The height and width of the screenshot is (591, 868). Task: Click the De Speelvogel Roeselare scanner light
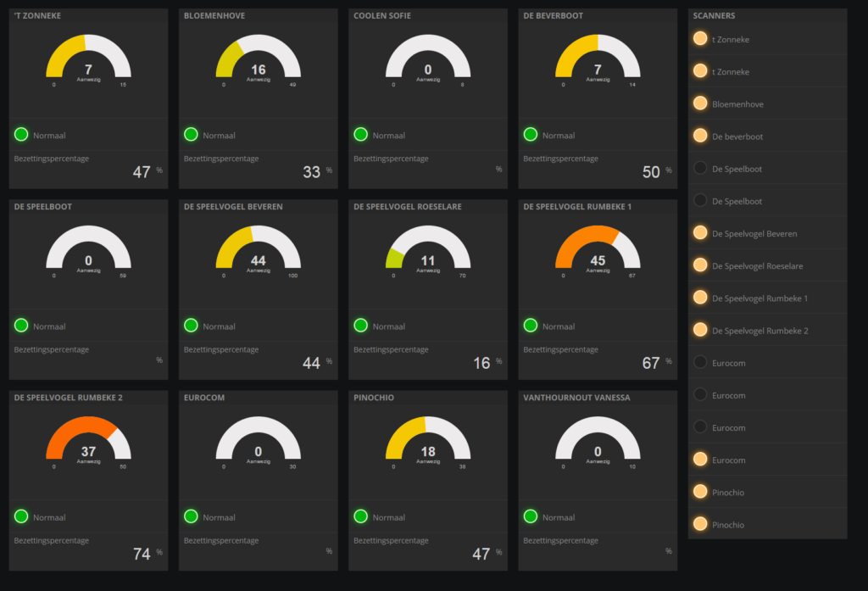point(700,265)
